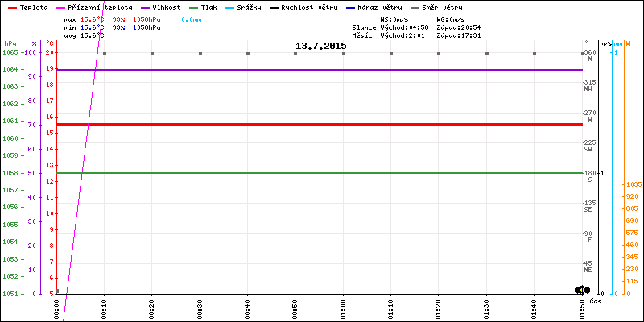Image resolution: width=644 pixels, height=322 pixels.
Task: Select the Srážky legend label
Action: [x=249, y=7]
